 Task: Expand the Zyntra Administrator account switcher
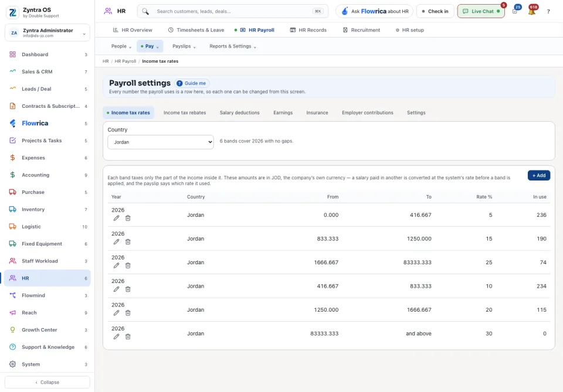tap(48, 33)
